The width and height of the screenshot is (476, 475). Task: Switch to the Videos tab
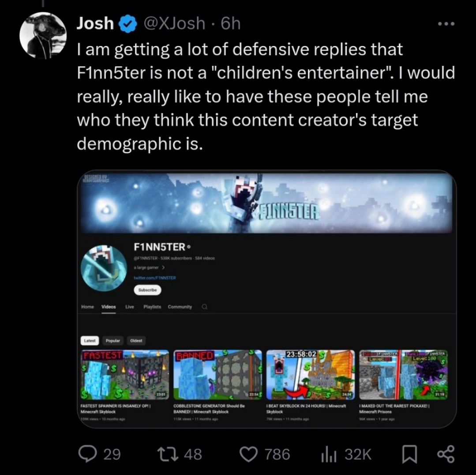click(x=109, y=307)
